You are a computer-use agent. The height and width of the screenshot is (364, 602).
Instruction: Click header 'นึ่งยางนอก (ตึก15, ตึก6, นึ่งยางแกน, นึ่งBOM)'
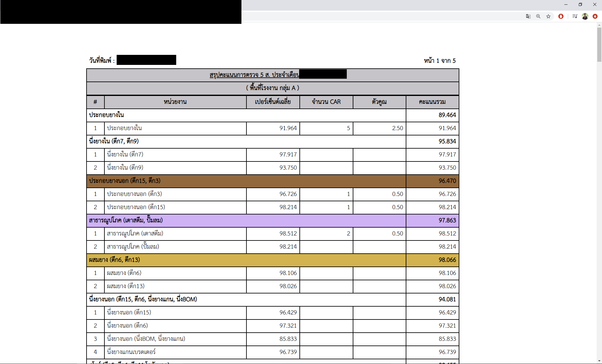coord(143,299)
